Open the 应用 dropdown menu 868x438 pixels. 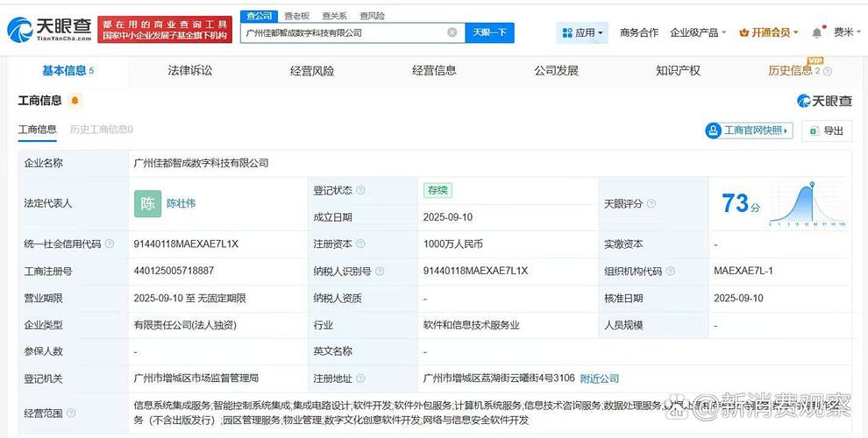tap(583, 33)
